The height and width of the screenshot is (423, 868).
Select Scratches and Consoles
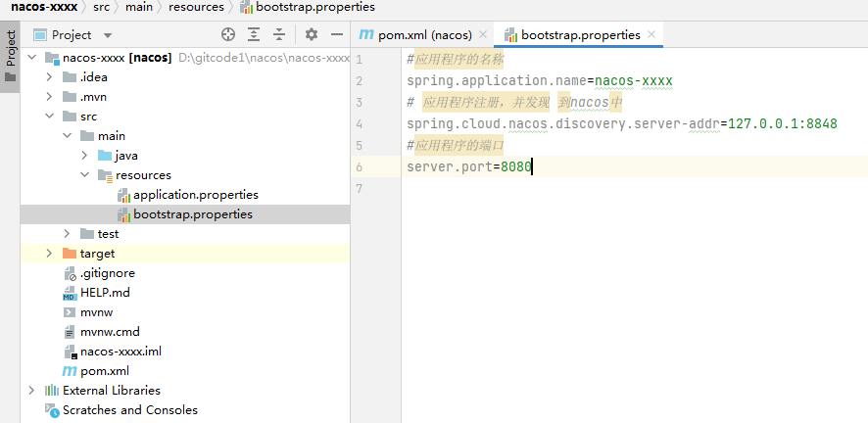[130, 409]
